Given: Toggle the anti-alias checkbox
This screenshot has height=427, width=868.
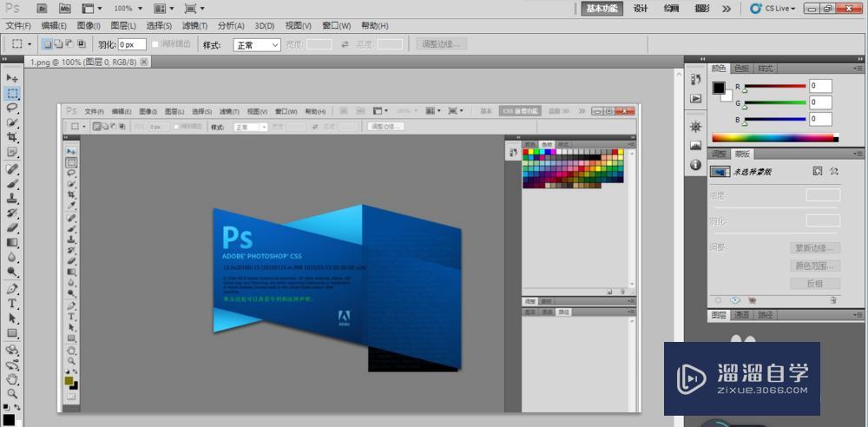Looking at the screenshot, I should (x=155, y=44).
